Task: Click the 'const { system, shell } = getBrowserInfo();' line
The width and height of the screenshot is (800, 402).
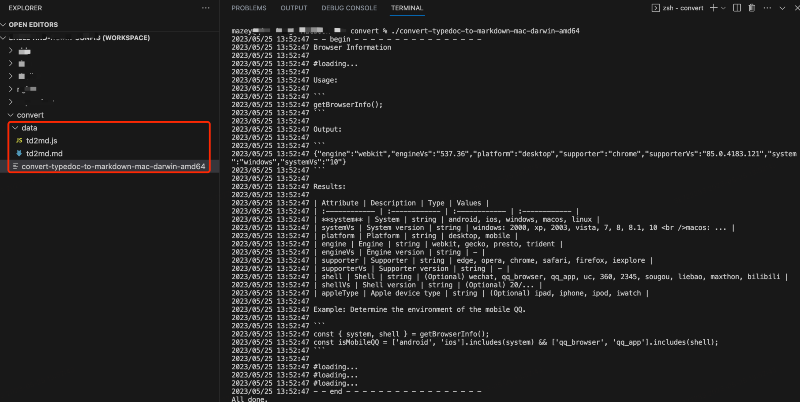Action: click(401, 334)
